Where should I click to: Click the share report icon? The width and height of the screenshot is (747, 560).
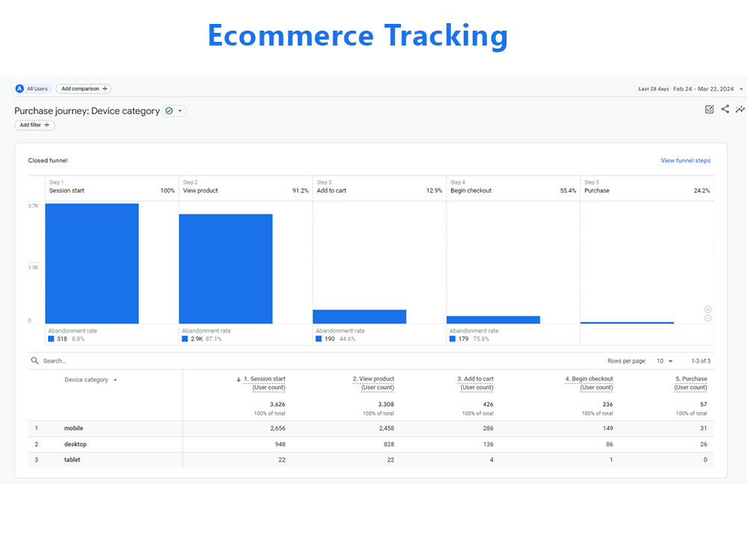pyautogui.click(x=725, y=109)
